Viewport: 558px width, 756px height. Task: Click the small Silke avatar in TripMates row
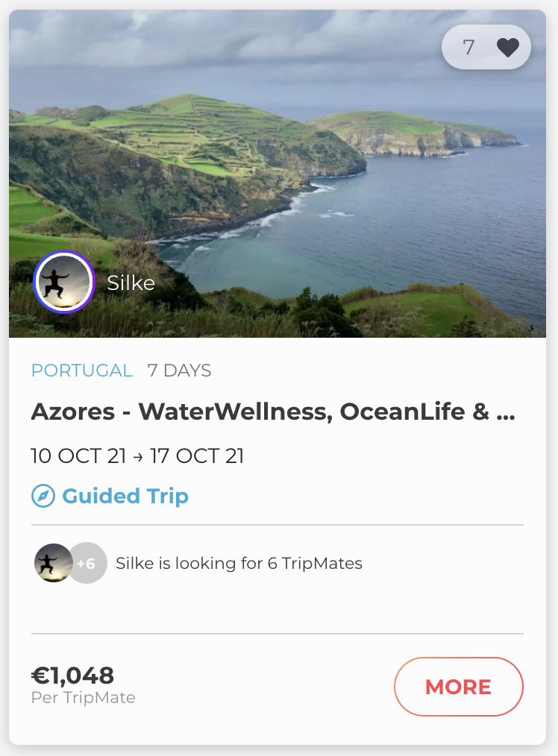(x=53, y=563)
